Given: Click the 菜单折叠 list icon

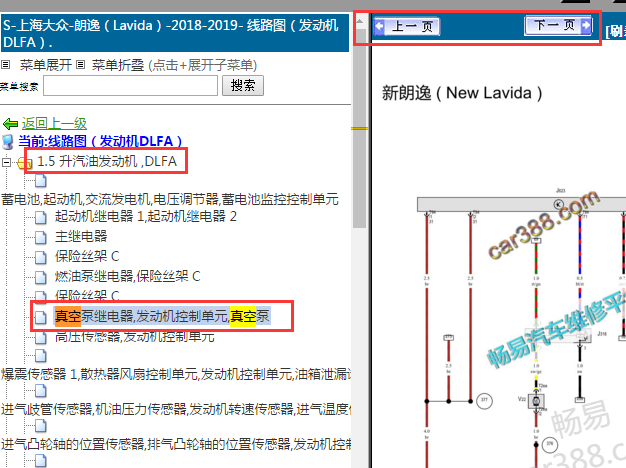Looking at the screenshot, I should [x=80, y=64].
